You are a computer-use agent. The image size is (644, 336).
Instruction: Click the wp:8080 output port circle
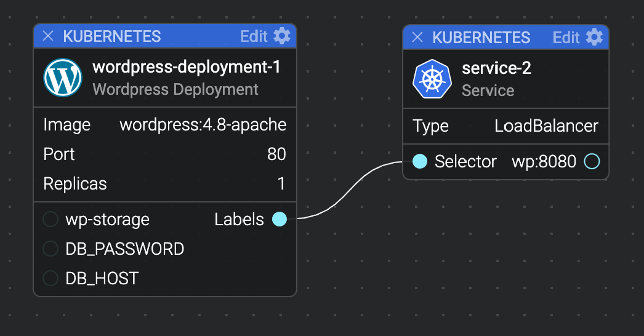pyautogui.click(x=592, y=161)
